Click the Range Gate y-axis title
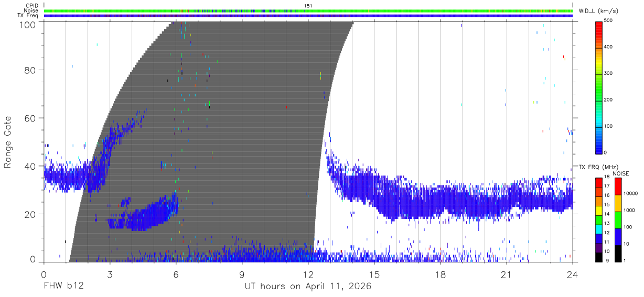 (8, 141)
